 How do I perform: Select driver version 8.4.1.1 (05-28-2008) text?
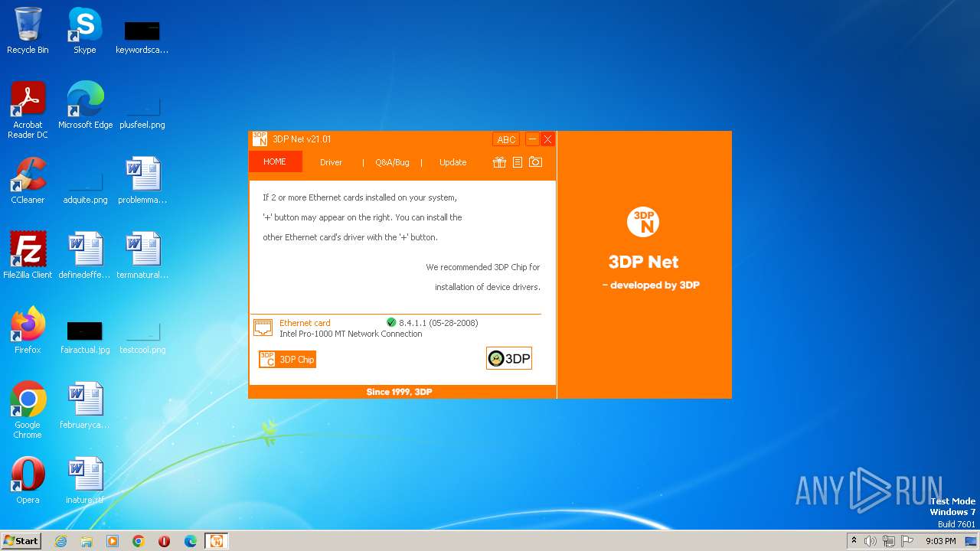pyautogui.click(x=438, y=323)
